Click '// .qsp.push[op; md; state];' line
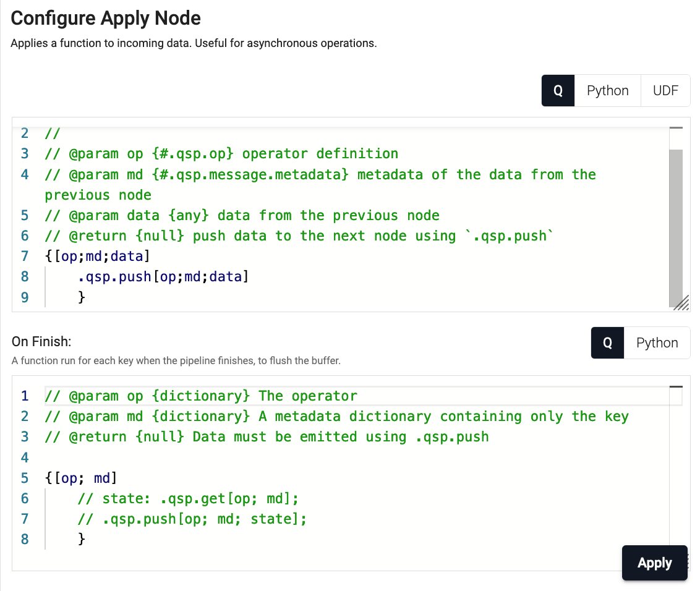The width and height of the screenshot is (700, 591). (192, 519)
